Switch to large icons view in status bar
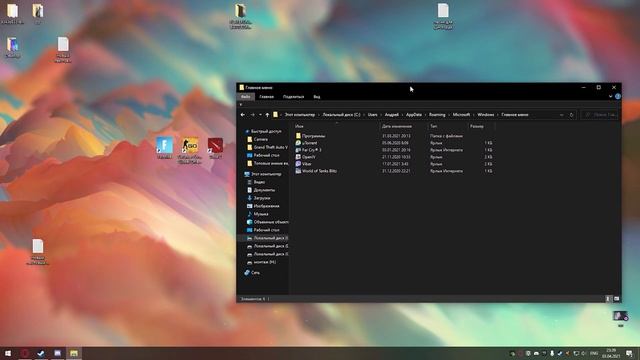Viewport: 640px width, 360px height. (616, 299)
